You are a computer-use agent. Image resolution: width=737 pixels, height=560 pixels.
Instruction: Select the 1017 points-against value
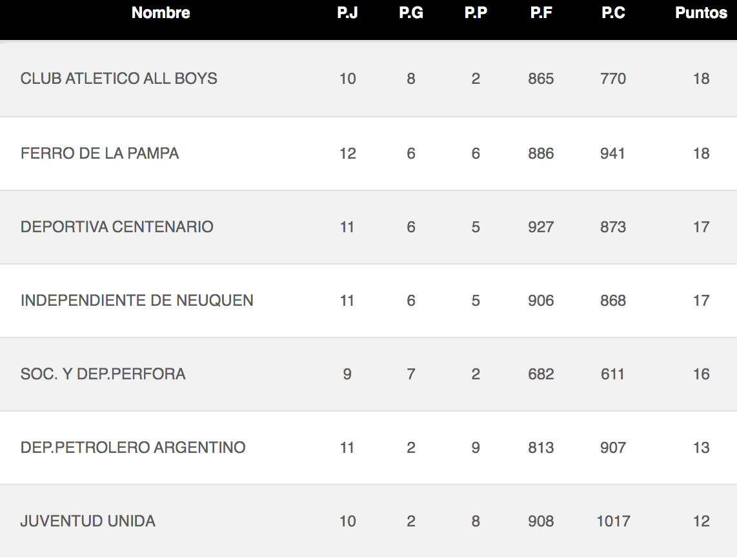613,521
